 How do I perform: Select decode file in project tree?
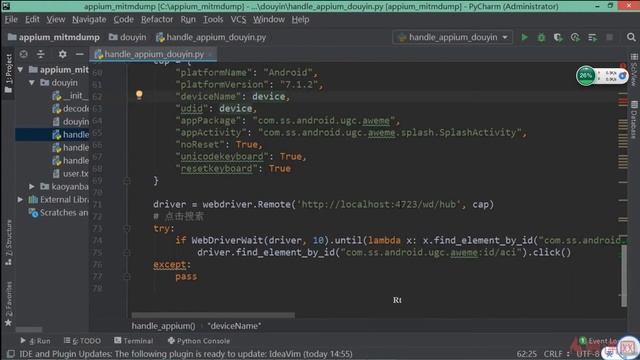(70, 109)
